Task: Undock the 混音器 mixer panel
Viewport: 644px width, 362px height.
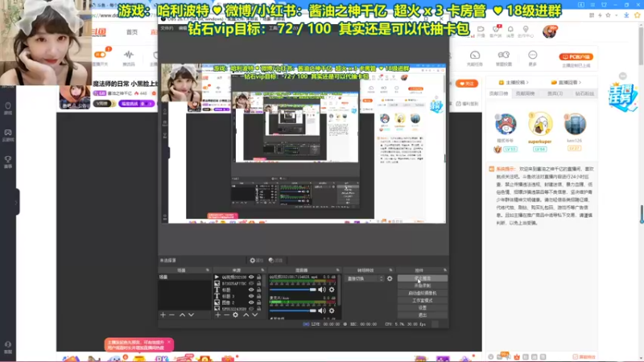Action: point(337,270)
